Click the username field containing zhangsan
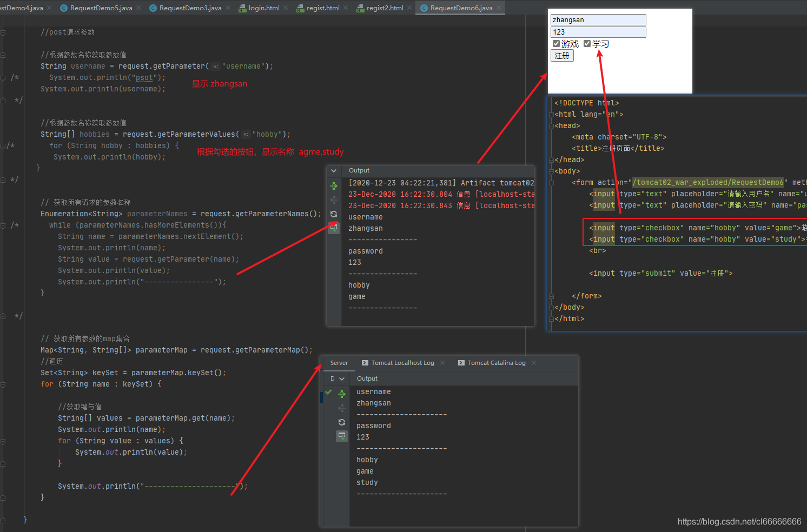Screen dimensions: 807x532 click(x=598, y=19)
